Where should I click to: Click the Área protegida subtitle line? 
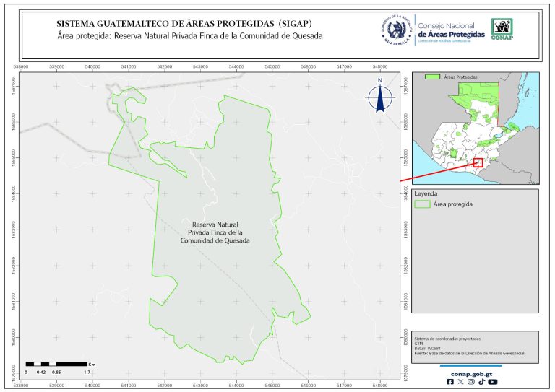pos(189,35)
